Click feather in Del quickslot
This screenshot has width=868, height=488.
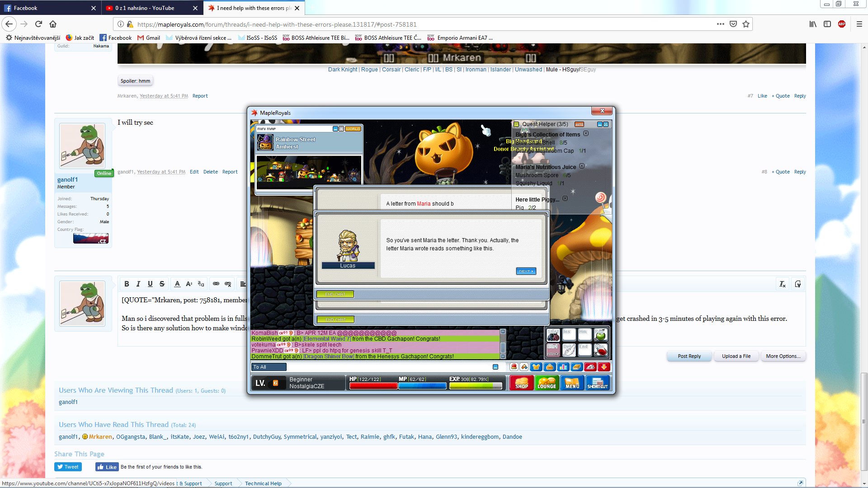point(569,350)
